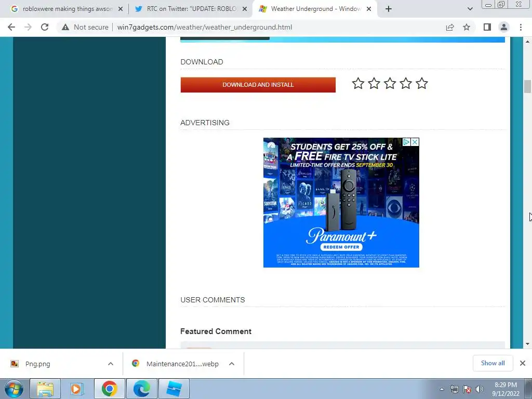The image size is (532, 399).
Task: Click the address bar URL
Action: 205,27
